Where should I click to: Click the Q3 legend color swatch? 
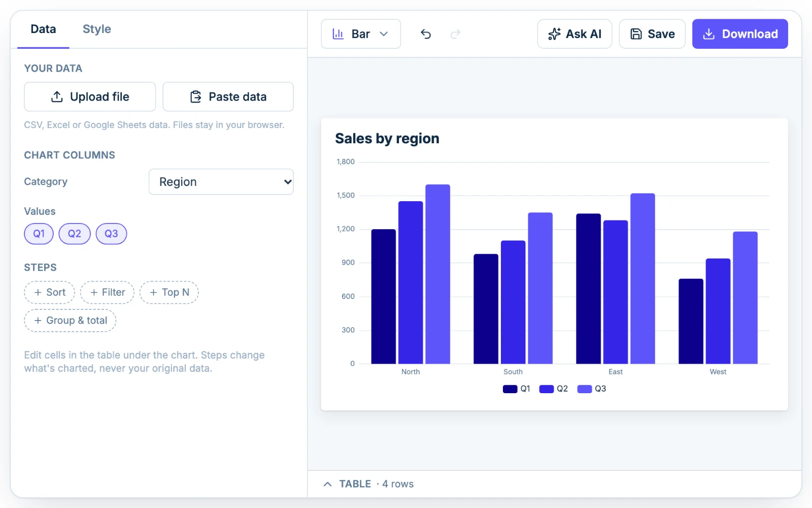585,389
